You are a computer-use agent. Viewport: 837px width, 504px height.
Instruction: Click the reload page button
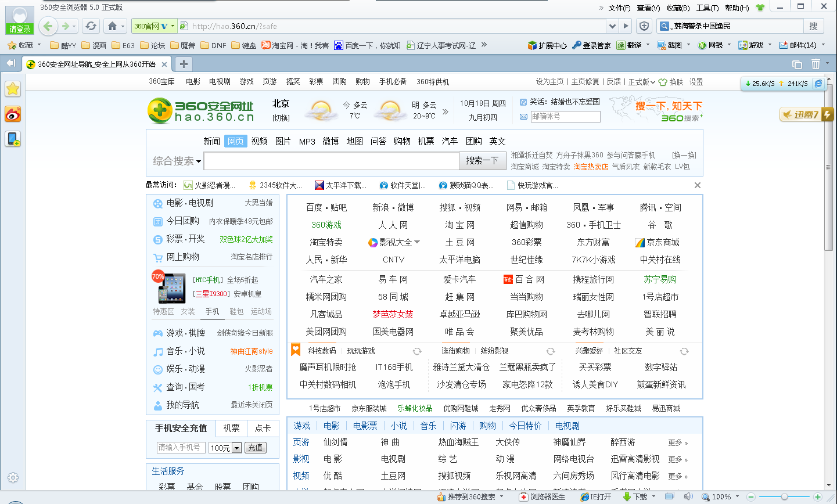(91, 26)
